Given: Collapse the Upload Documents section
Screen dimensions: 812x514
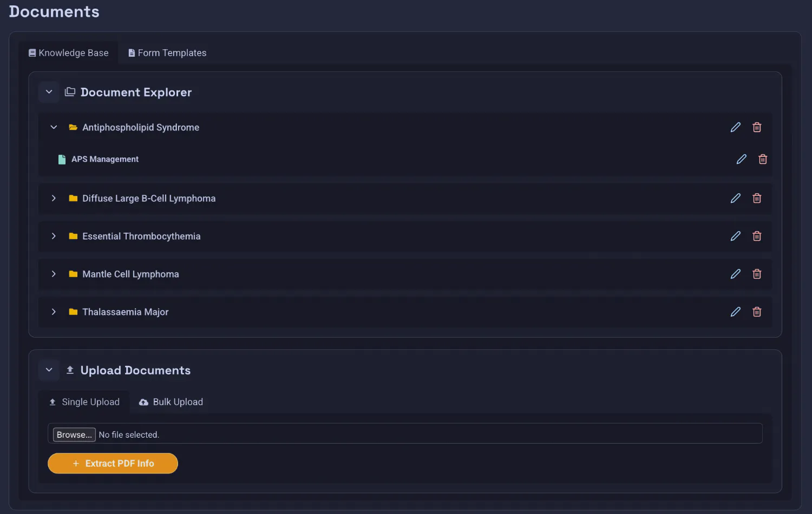Looking at the screenshot, I should click(x=49, y=370).
